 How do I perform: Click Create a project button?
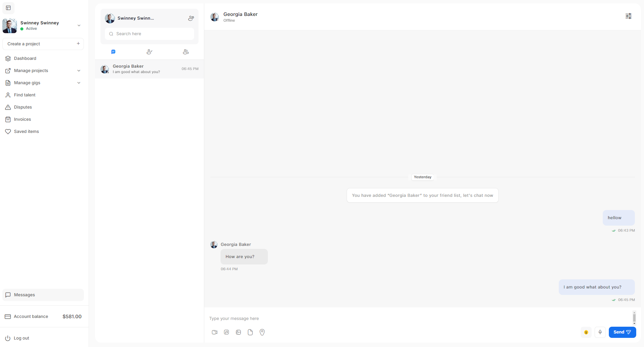pyautogui.click(x=43, y=44)
